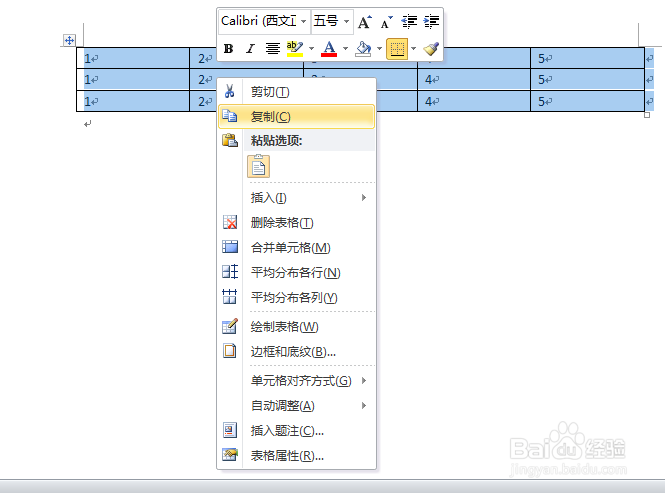Click the Grow Font icon
665x493 pixels.
tap(365, 21)
